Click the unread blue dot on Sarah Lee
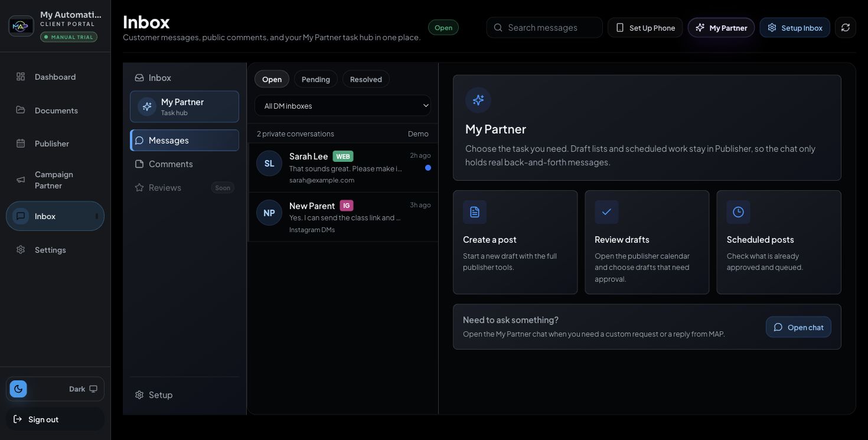The image size is (868, 440). 428,168
